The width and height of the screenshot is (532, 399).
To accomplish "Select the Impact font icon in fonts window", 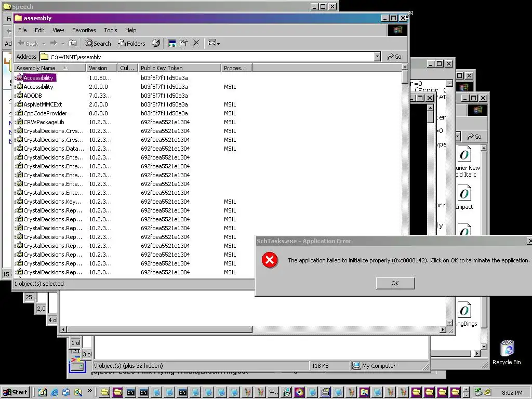I will [464, 193].
